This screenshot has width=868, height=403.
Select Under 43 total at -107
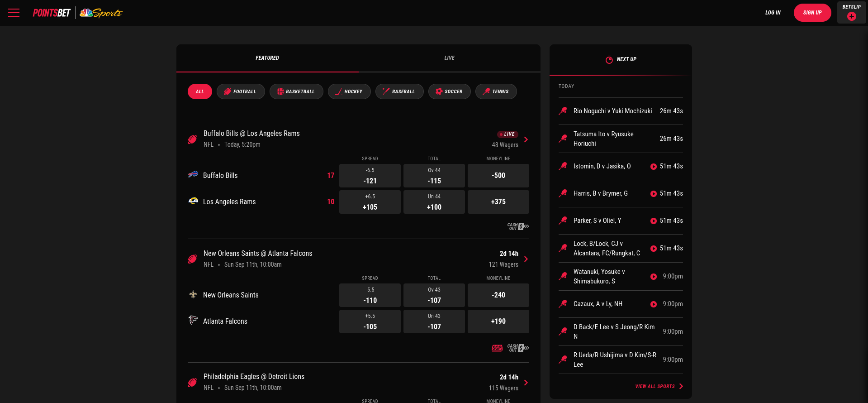pos(434,321)
